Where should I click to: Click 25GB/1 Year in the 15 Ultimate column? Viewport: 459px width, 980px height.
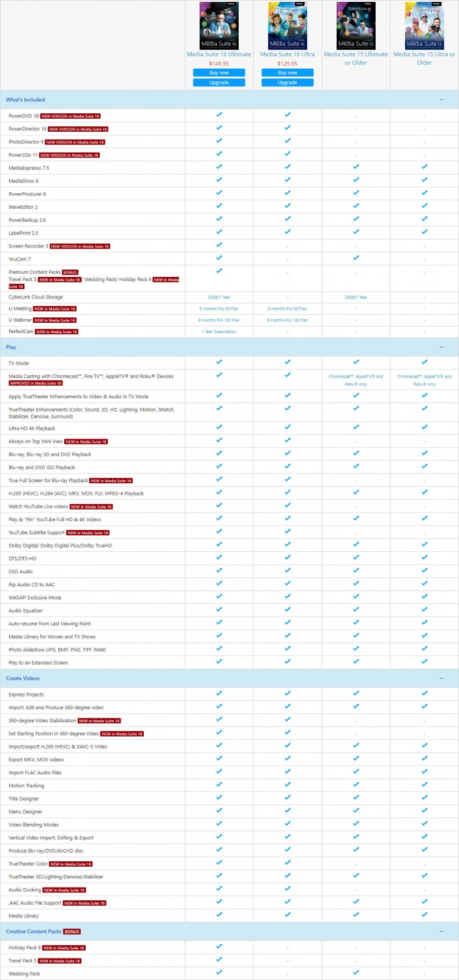point(356,298)
